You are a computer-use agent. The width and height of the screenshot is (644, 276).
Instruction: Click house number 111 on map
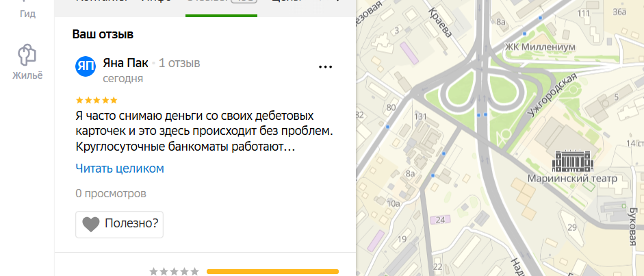pyautogui.click(x=583, y=13)
